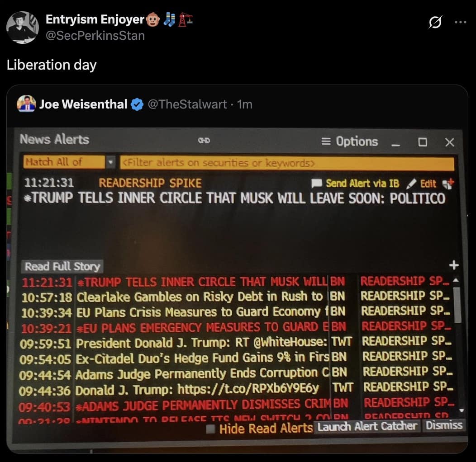476x462 pixels.
Task: Toggle the Hide Read Alerts checkbox
Action: pos(210,429)
